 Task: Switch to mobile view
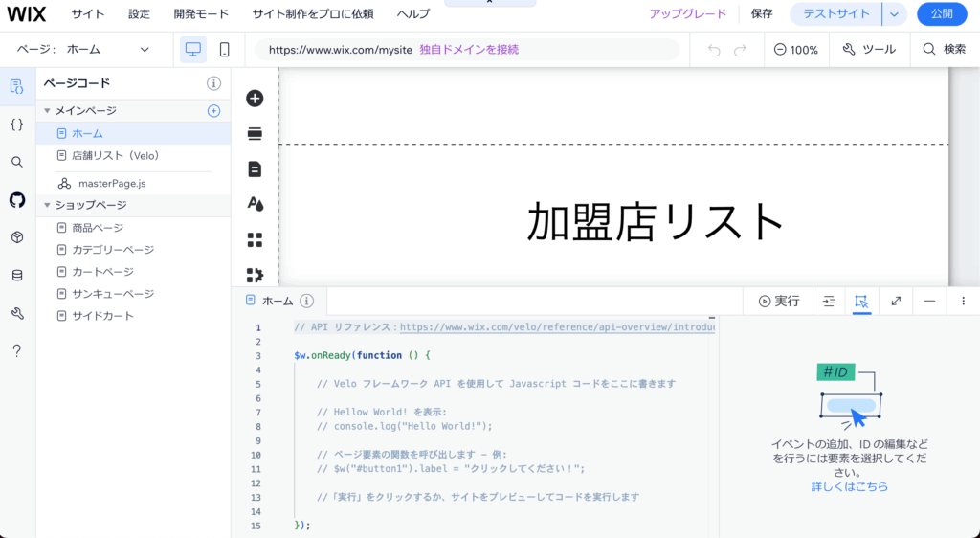coord(224,50)
